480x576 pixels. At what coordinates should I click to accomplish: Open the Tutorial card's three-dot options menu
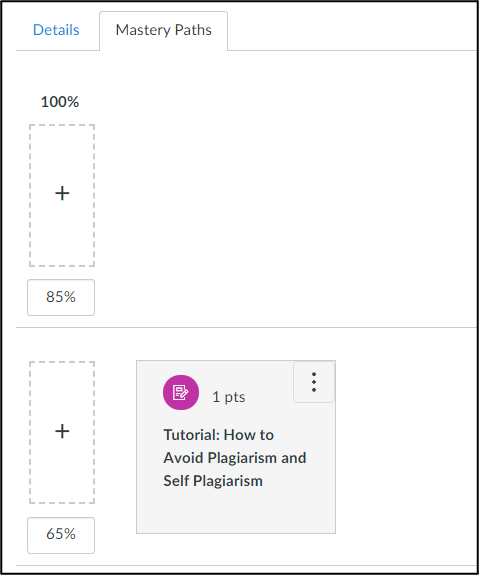[x=314, y=382]
